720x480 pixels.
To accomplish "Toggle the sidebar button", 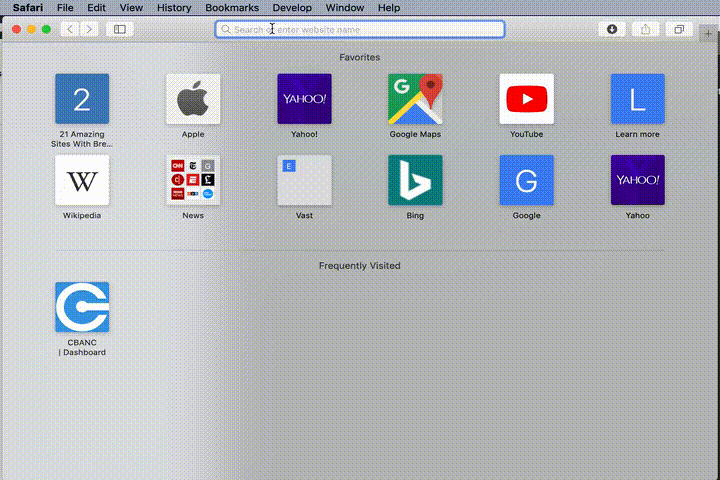I will click(x=120, y=29).
